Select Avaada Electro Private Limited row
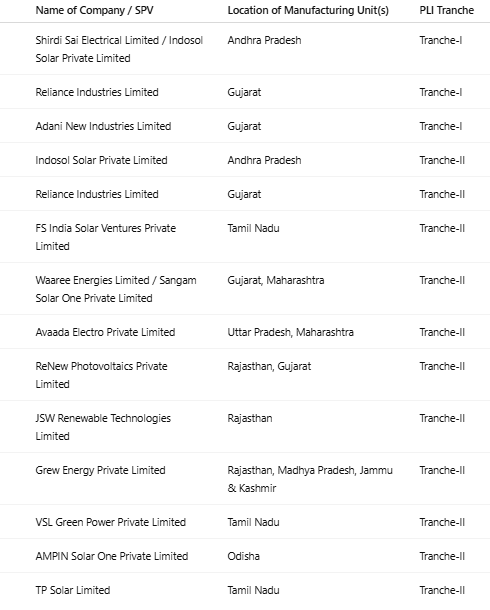490x610 pixels. pos(245,332)
